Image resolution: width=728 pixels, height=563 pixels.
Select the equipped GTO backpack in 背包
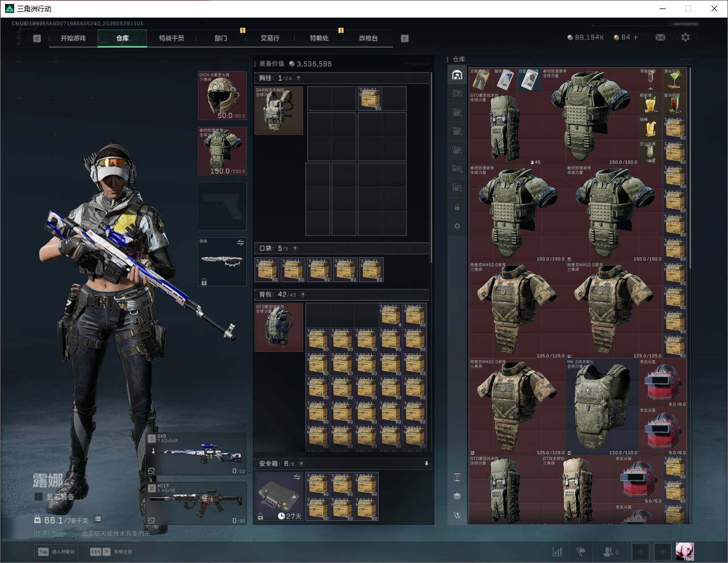279,327
